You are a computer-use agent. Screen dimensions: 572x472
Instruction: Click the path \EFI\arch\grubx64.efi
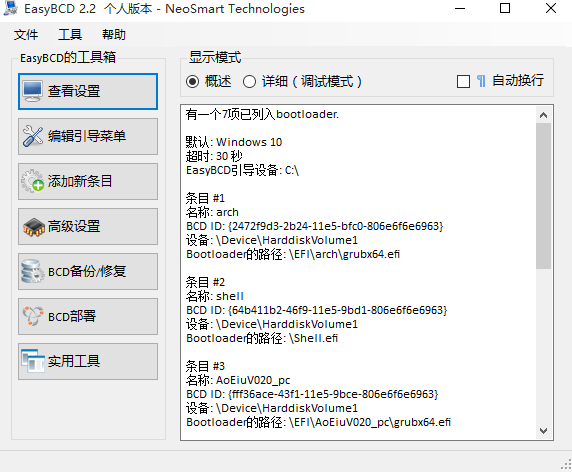tap(344, 254)
